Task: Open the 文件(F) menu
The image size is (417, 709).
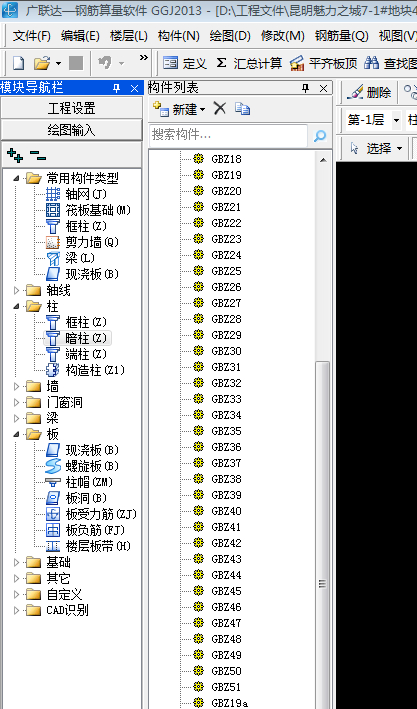Action: pyautogui.click(x=32, y=36)
